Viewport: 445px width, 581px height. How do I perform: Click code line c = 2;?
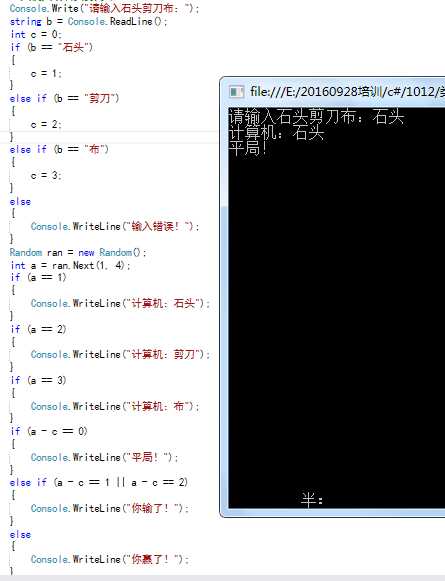46,124
